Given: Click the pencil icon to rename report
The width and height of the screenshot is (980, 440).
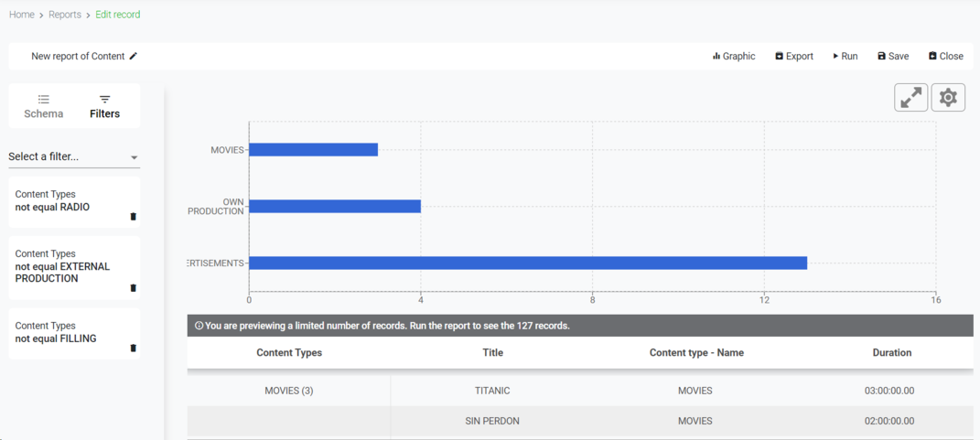Looking at the screenshot, I should point(134,56).
